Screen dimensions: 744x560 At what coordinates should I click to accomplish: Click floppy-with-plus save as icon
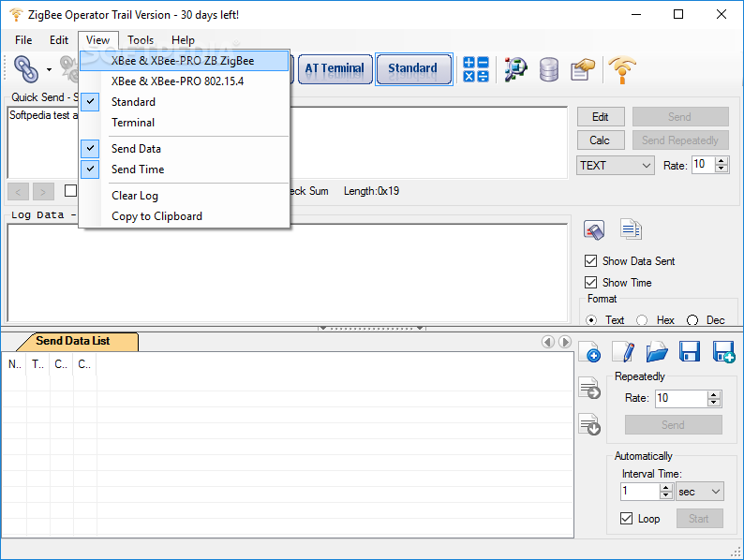pos(723,351)
